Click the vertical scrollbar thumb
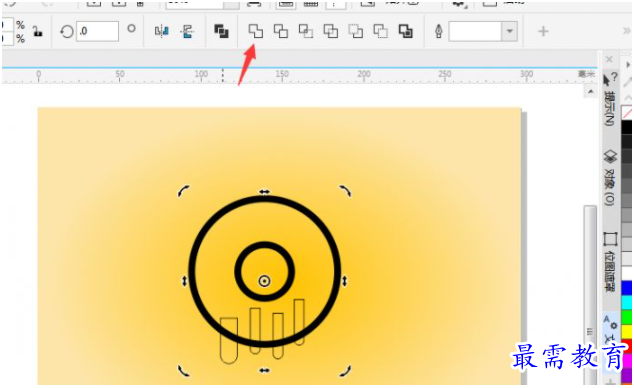Image resolution: width=634 pixels, height=388 pixels. (x=590, y=295)
